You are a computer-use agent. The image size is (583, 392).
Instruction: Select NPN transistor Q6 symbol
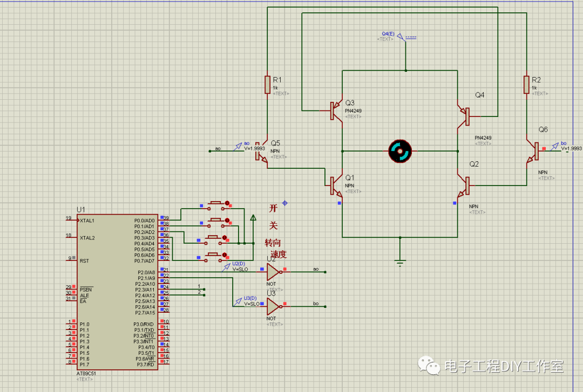click(x=532, y=151)
